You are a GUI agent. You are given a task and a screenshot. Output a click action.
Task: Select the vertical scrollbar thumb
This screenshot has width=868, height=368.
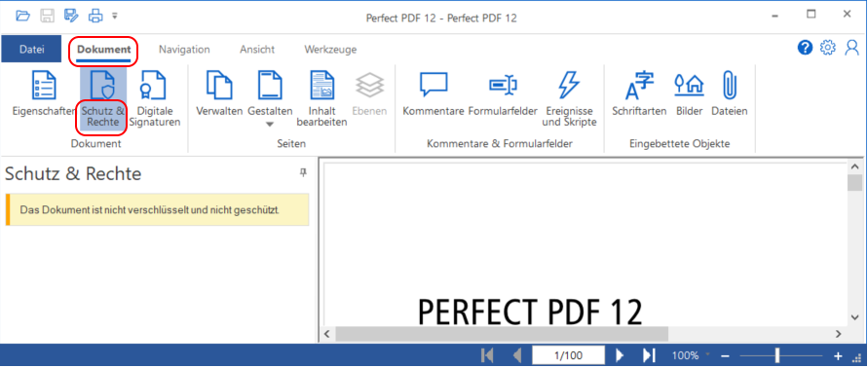point(855,183)
